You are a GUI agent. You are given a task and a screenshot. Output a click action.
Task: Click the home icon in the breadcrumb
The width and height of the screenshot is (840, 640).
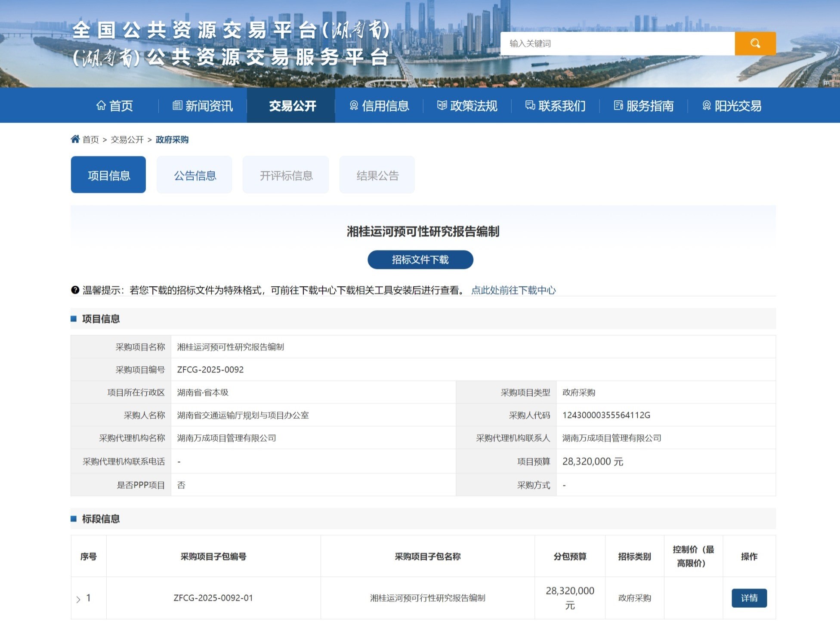coord(75,139)
